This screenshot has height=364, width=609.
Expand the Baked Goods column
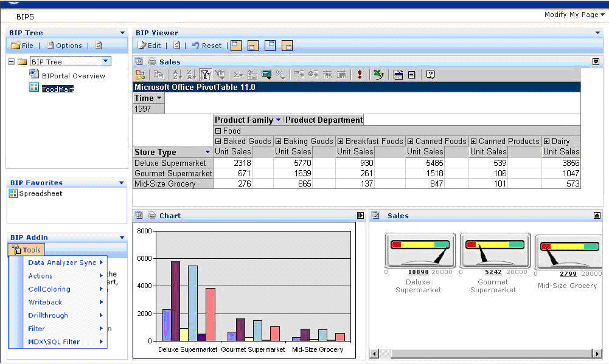[x=218, y=141]
